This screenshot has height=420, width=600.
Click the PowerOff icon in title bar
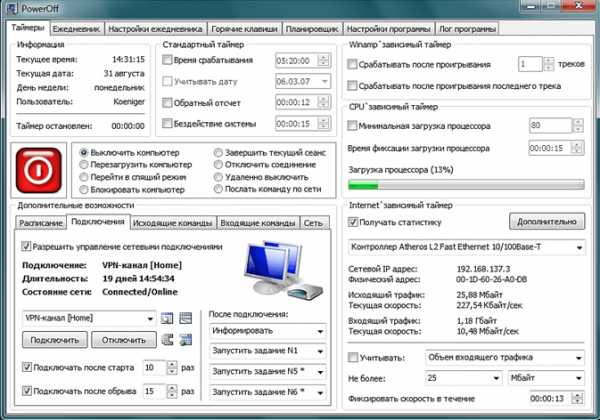[11, 9]
